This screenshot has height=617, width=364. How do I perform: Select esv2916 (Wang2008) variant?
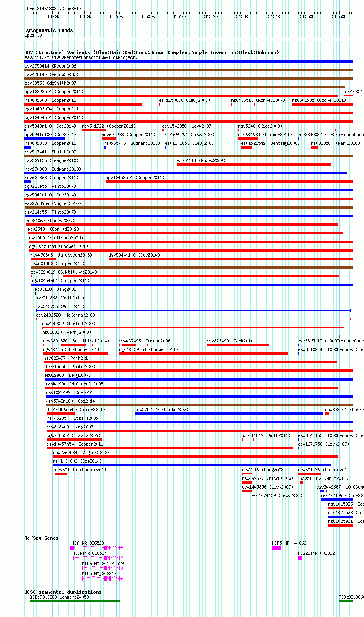coord(264,470)
